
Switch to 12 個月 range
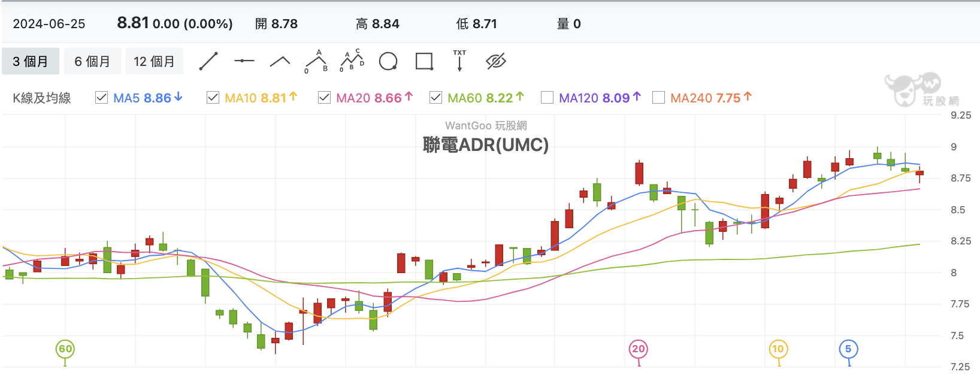coord(154,61)
